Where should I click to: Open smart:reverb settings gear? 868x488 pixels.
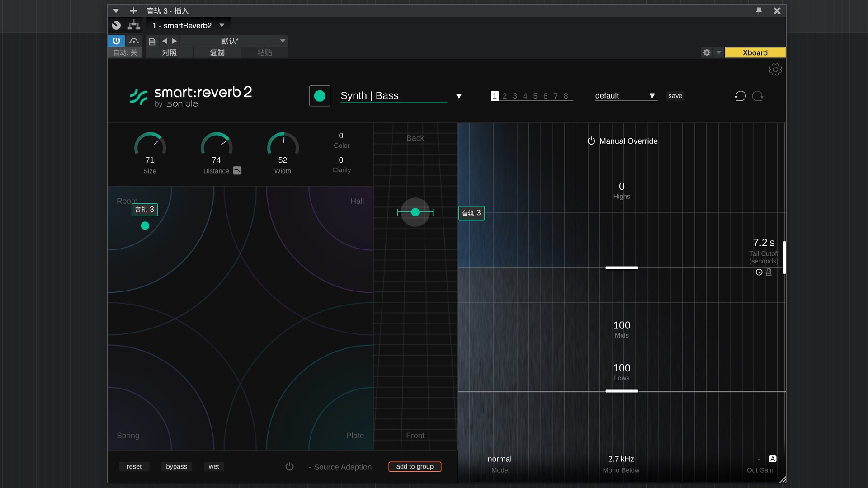coord(775,70)
